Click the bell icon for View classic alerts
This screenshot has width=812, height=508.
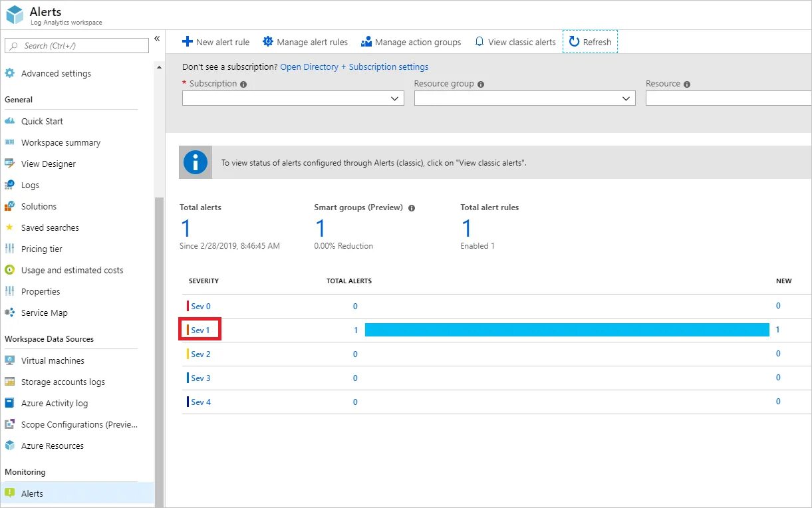coord(479,41)
